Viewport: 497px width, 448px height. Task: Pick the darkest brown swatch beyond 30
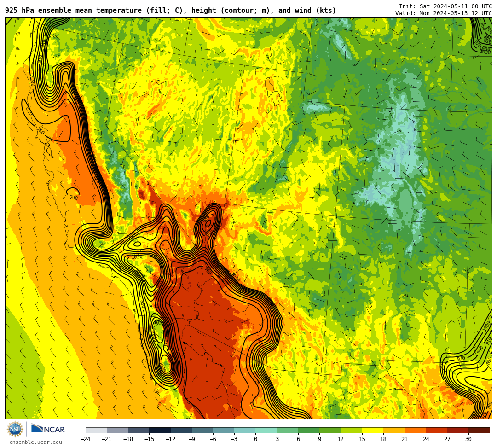coord(479,430)
